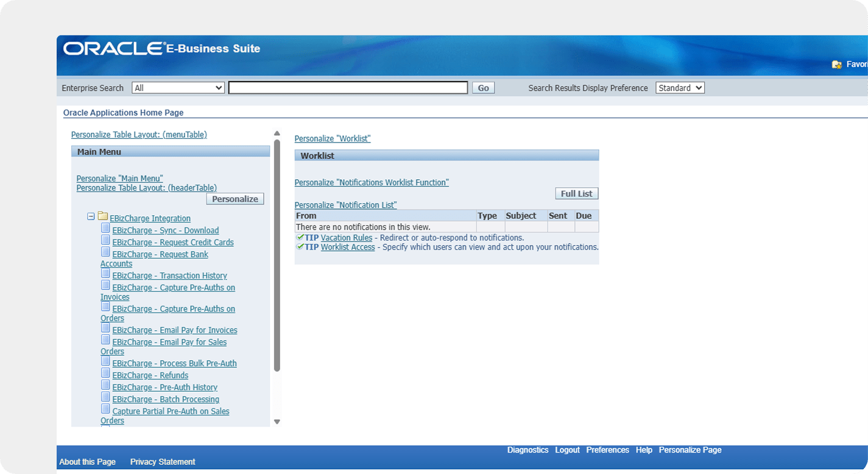Click document icon beside Transaction History
The image size is (868, 474).
[x=105, y=274]
